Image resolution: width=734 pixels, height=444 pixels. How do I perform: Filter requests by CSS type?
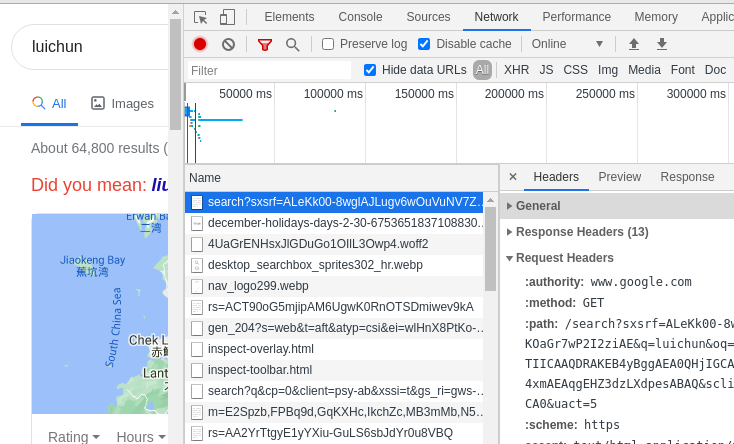[x=575, y=70]
